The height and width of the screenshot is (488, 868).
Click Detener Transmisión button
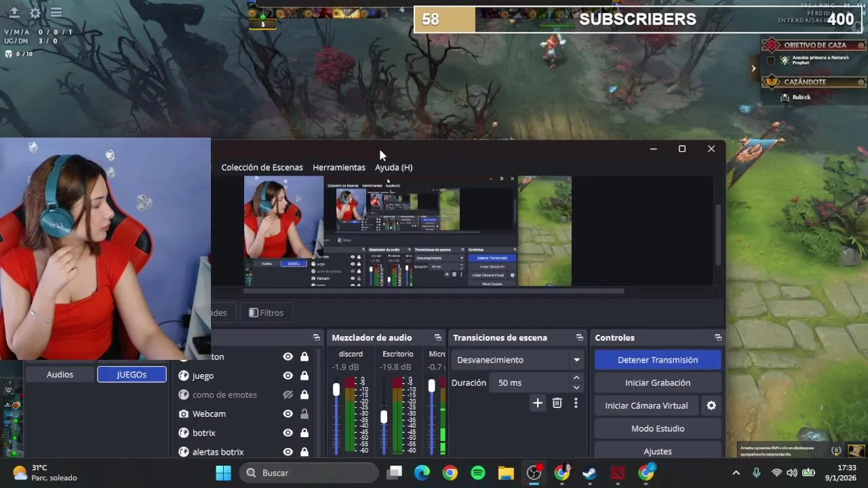coord(658,360)
